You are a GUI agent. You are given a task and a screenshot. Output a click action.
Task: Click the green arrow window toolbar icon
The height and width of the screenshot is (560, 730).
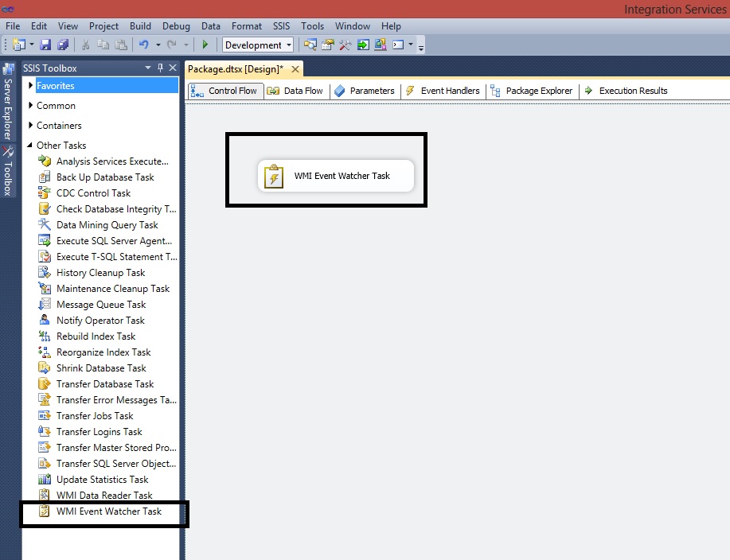[363, 45]
